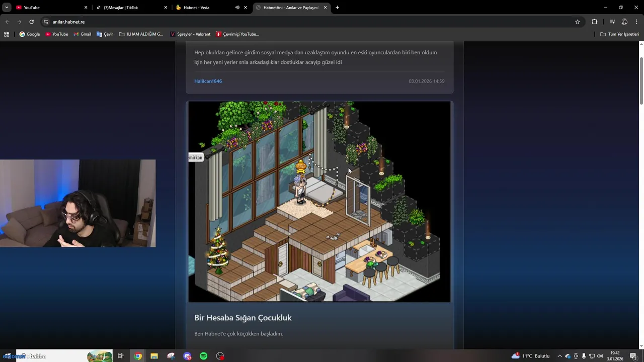Bookmark this page with the star icon
The height and width of the screenshot is (362, 644).
(578, 22)
